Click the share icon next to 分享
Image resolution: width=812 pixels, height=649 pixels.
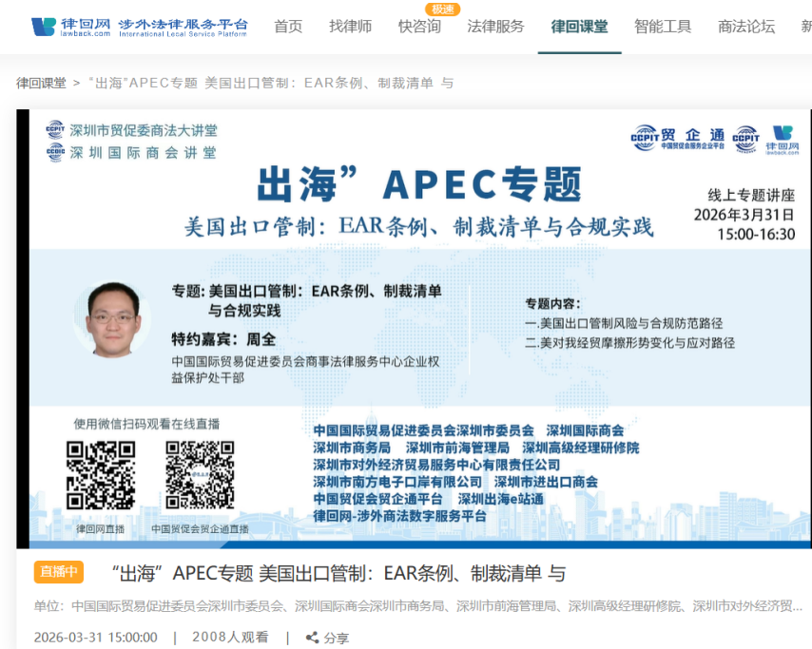(x=312, y=638)
